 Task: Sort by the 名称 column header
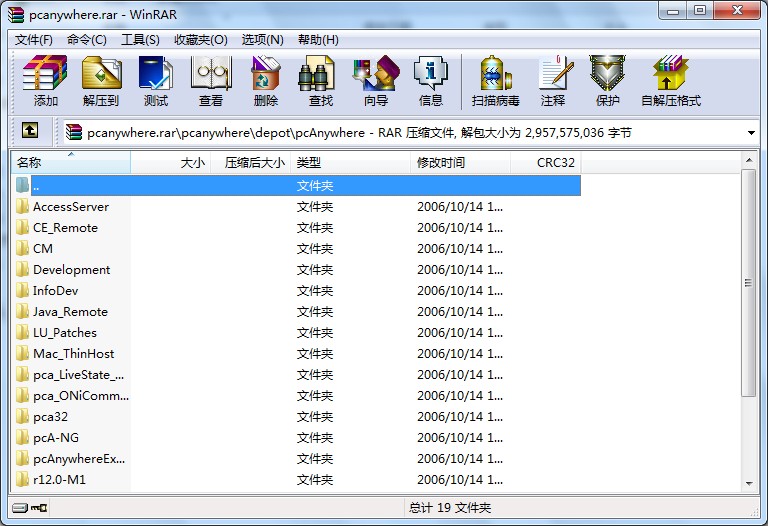click(x=71, y=163)
